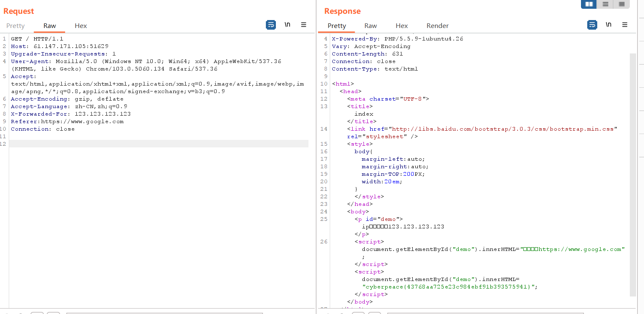Image resolution: width=644 pixels, height=314 pixels.
Task: Select side-by-side layout icon
Action: click(x=589, y=4)
